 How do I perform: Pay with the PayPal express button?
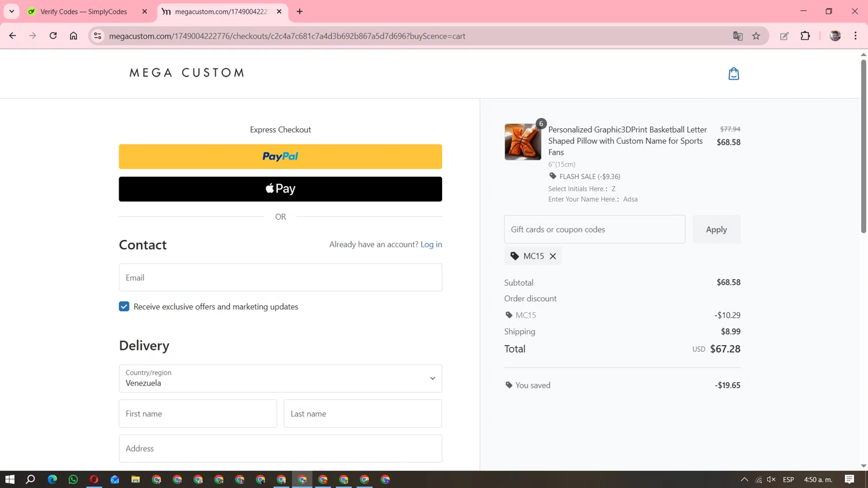[x=280, y=157]
